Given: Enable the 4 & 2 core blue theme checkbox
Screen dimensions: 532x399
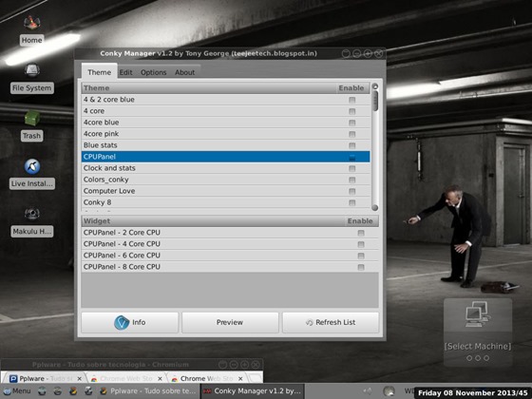Looking at the screenshot, I should click(x=351, y=100).
